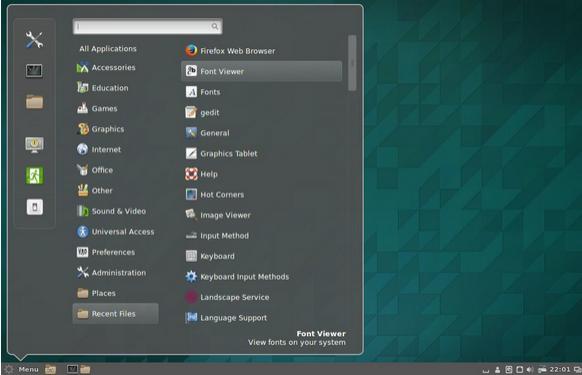Click the Language Support flag icon

(x=191, y=317)
